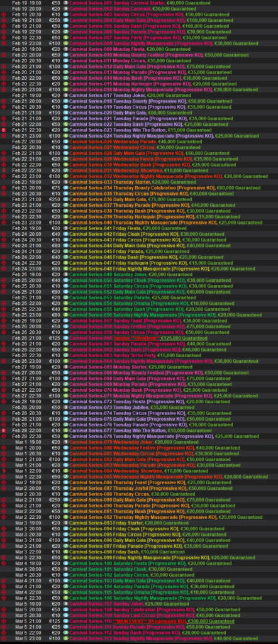Select Carnival Series-001 Sunday Carnival Starter
This screenshot has width=278, height=644.
coord(139,3)
